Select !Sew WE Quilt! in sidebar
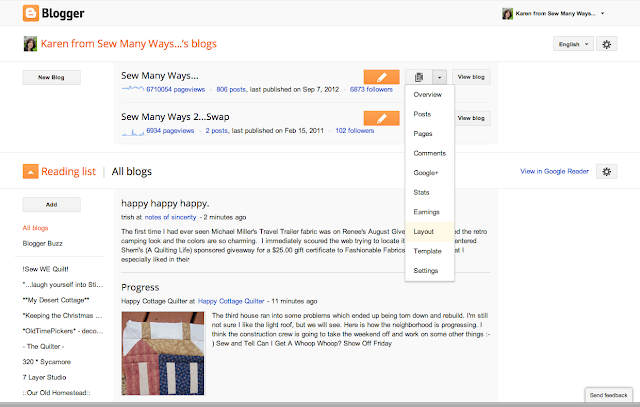 point(45,269)
